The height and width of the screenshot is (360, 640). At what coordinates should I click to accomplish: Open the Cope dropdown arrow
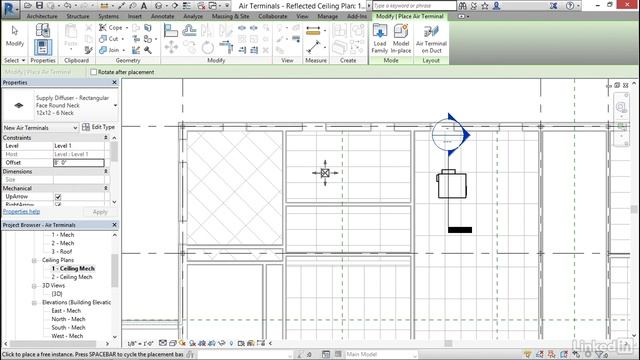click(127, 28)
